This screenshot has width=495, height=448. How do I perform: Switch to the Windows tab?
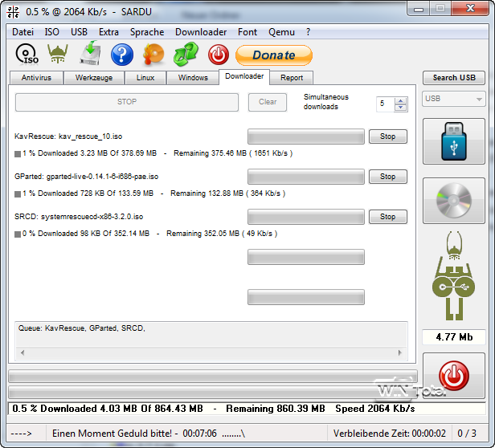pos(193,78)
